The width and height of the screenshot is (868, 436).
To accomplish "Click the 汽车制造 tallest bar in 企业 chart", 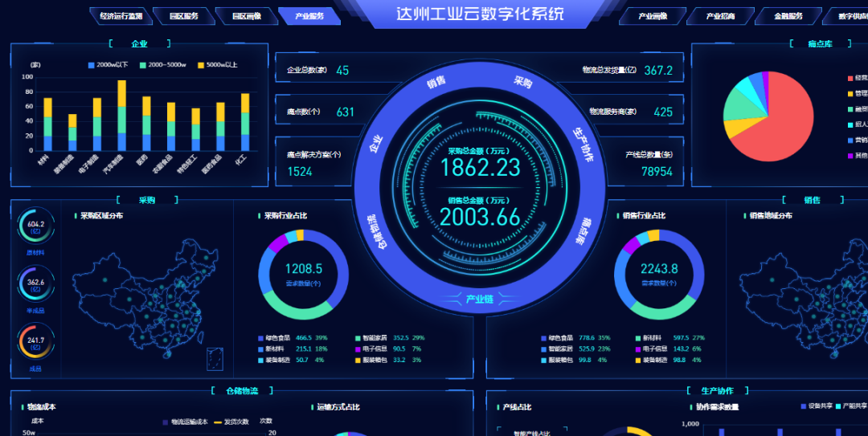I will pyautogui.click(x=121, y=112).
